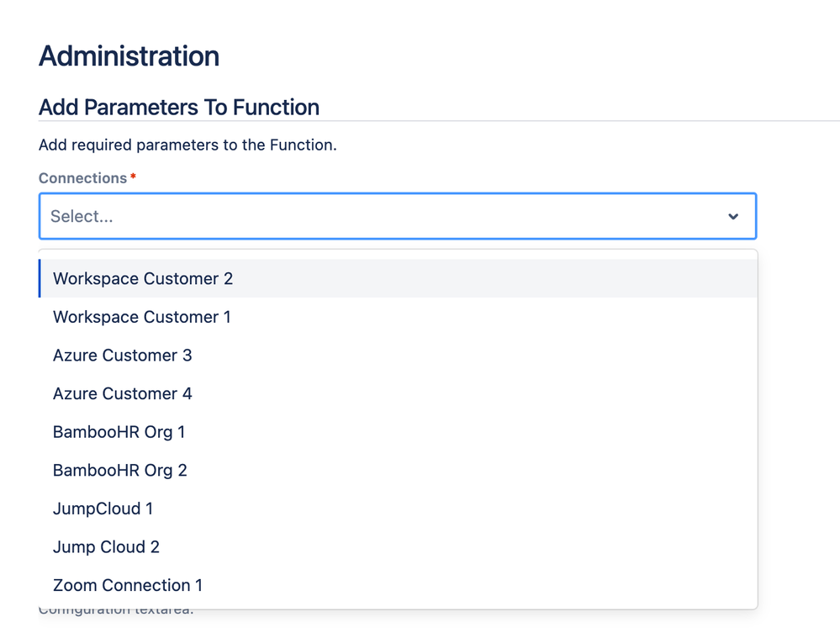Select Azure Customer 3 connection
840x643 pixels.
pos(122,356)
